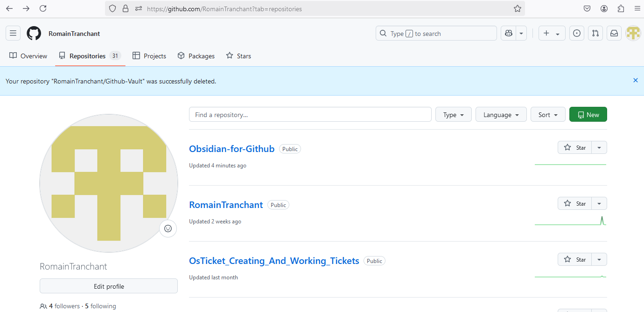Click the Find a repository search field
The height and width of the screenshot is (312, 644).
pos(310,114)
